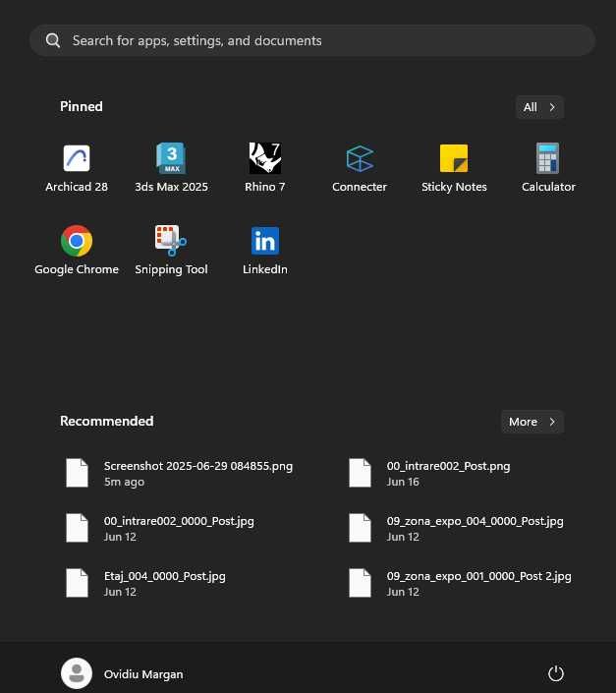The width and height of the screenshot is (616, 693).
Task: Open More recommended files
Action: [532, 422]
